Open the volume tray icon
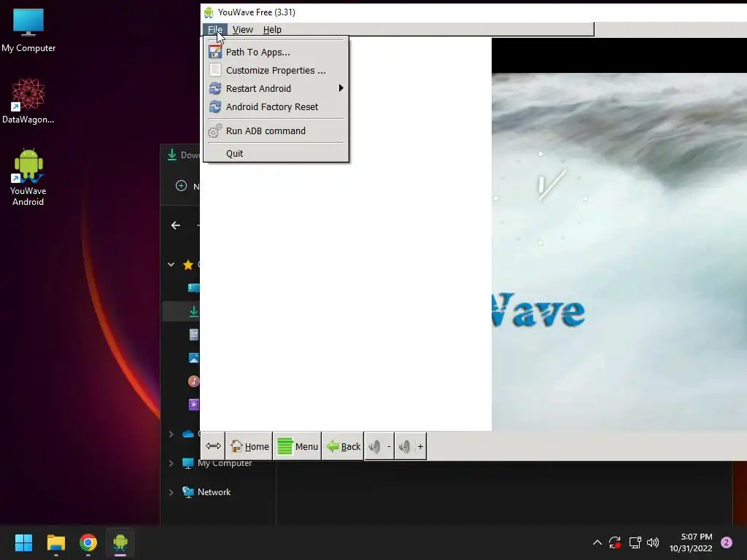747x560 pixels. point(653,542)
